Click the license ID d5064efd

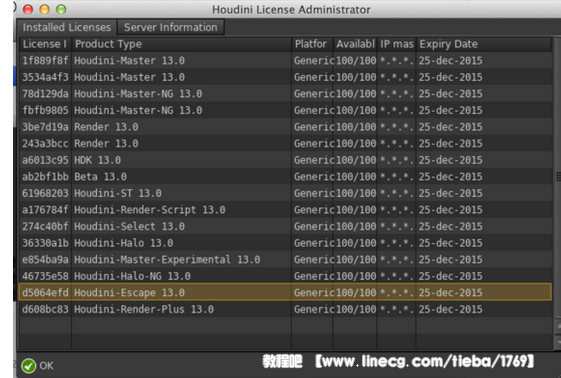point(45,293)
